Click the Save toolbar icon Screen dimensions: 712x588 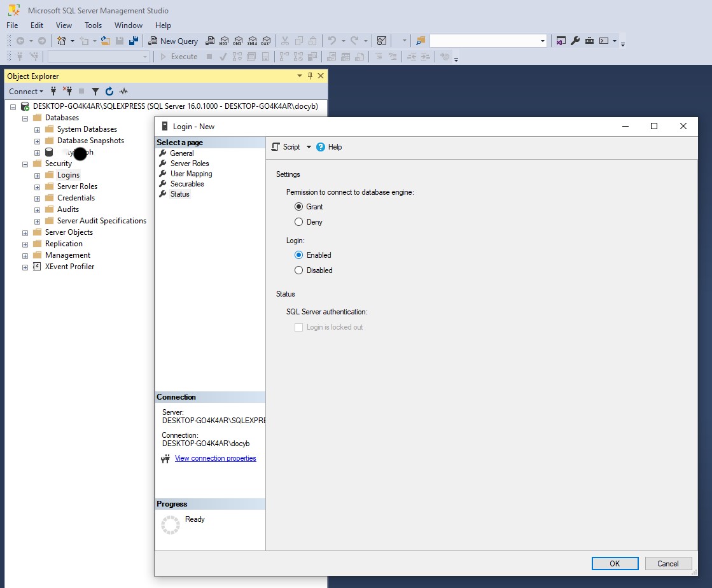pyautogui.click(x=120, y=40)
